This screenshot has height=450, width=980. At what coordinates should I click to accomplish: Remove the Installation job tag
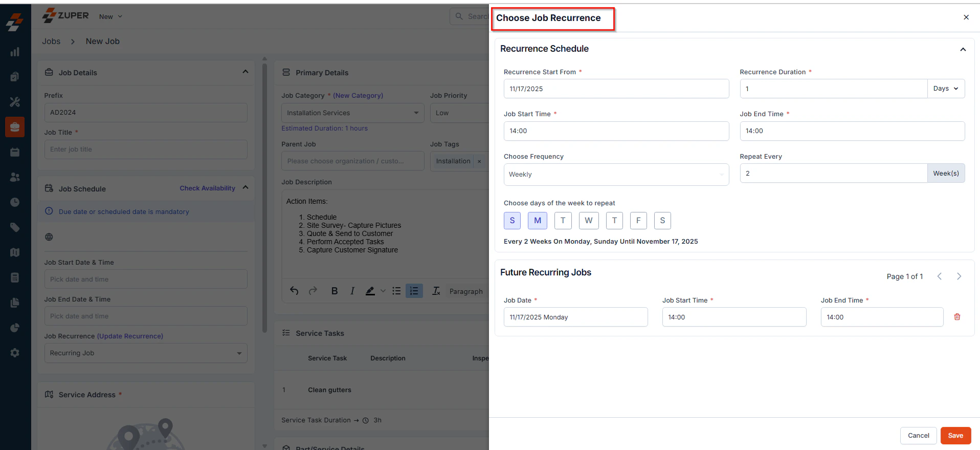tap(479, 161)
